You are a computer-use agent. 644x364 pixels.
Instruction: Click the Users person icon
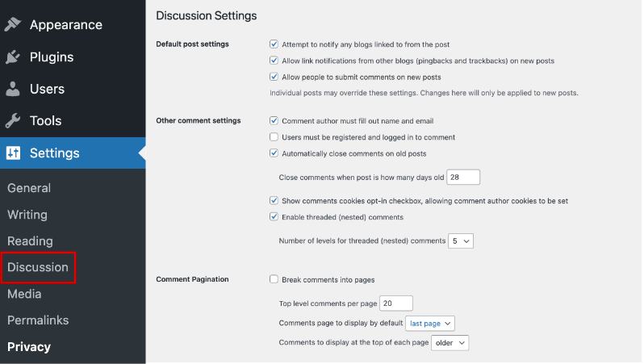(x=13, y=89)
